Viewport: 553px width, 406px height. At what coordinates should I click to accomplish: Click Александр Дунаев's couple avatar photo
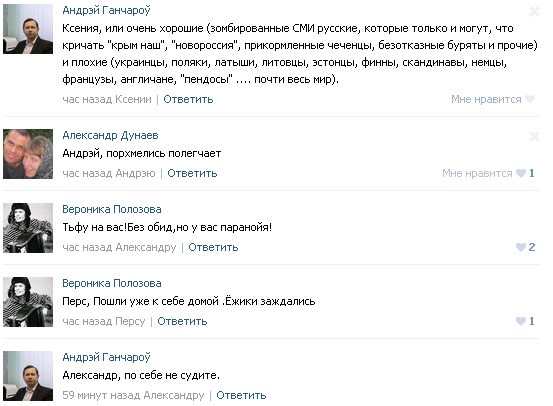pyautogui.click(x=28, y=154)
